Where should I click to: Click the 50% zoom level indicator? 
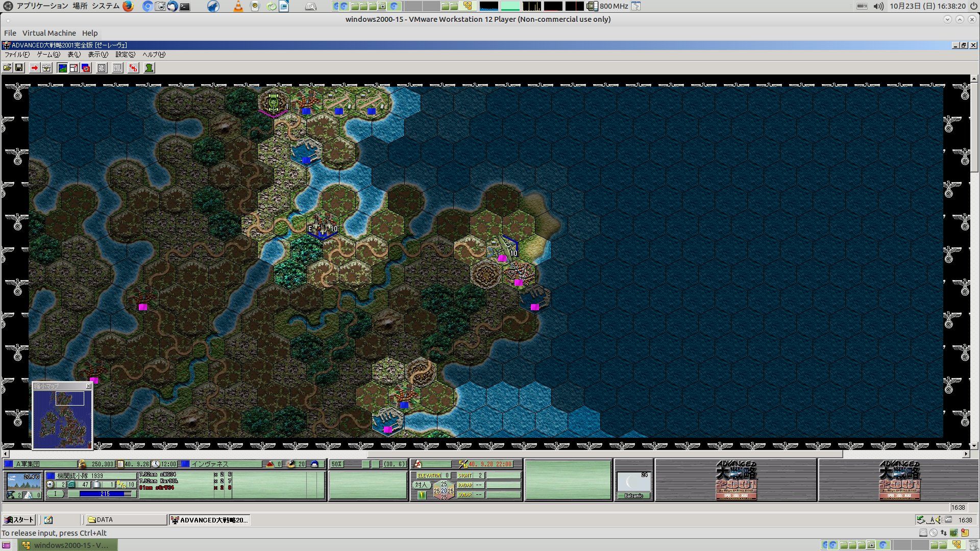point(336,464)
